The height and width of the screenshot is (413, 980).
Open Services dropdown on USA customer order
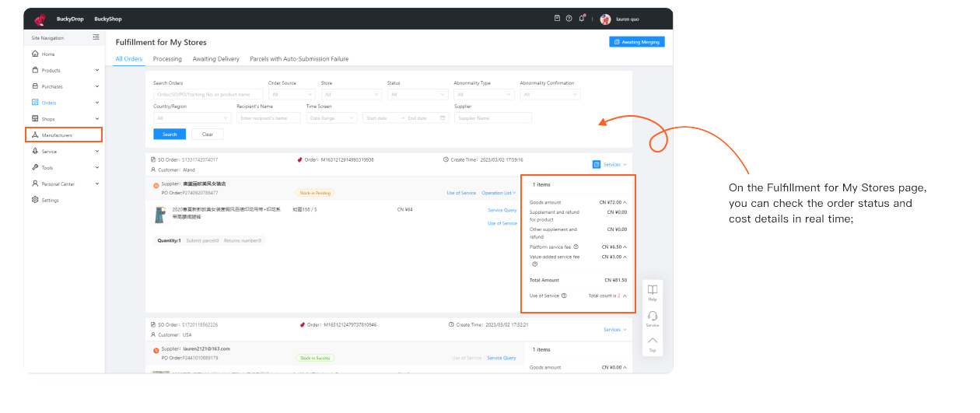click(x=614, y=330)
